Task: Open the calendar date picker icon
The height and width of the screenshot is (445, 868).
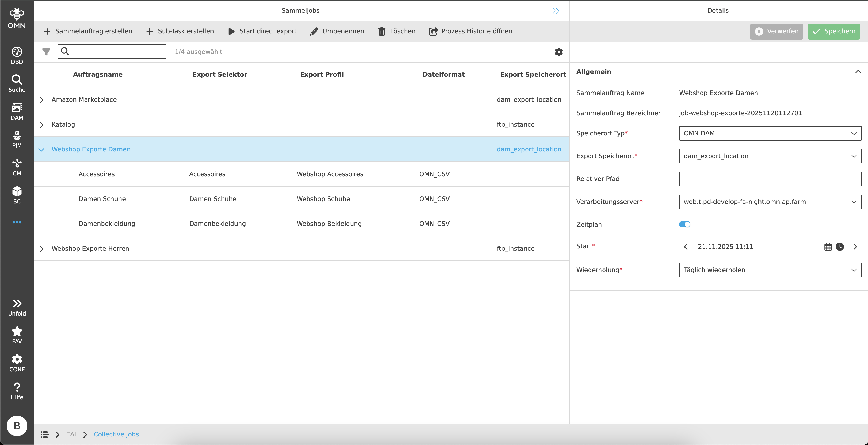Action: click(828, 247)
